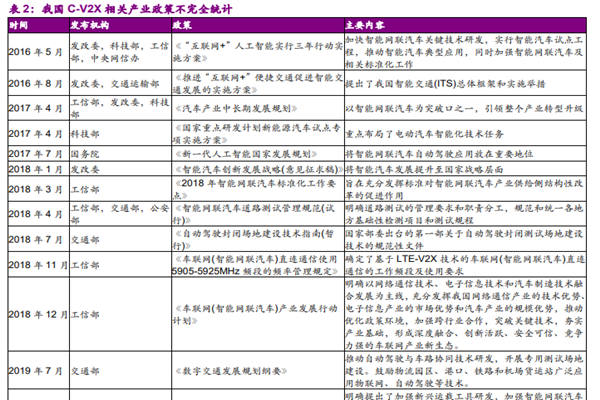Click content starting '推动自动驾驶与车路协同技术研发'

(465, 371)
